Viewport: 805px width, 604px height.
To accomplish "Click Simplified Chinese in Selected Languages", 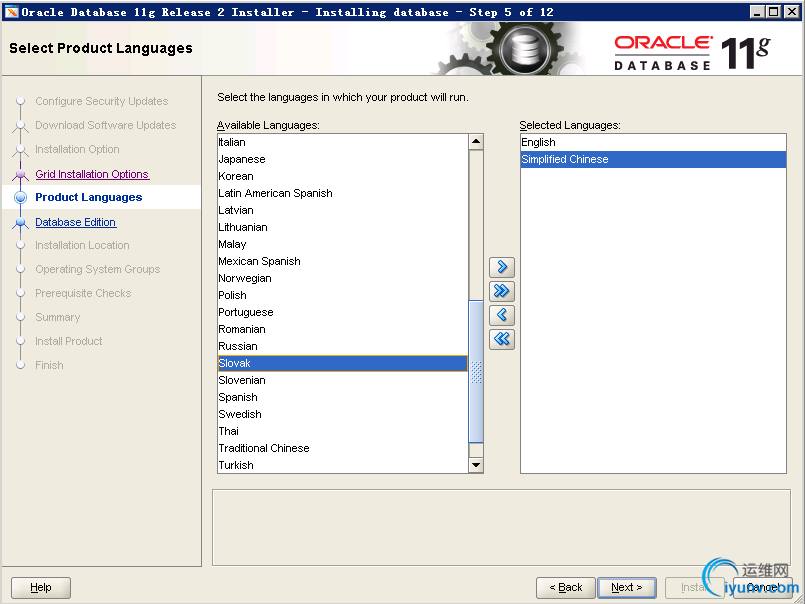I will (653, 159).
